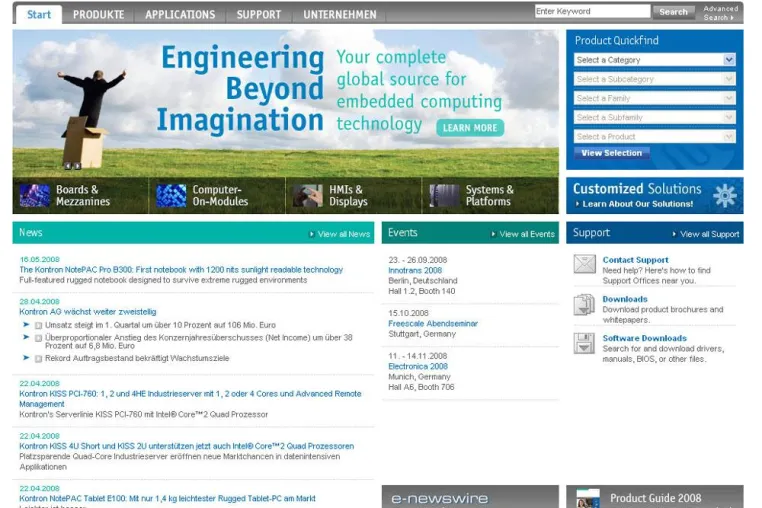The width and height of the screenshot is (762, 508).
Task: Open the Select a Product dropdown
Action: 655,137
